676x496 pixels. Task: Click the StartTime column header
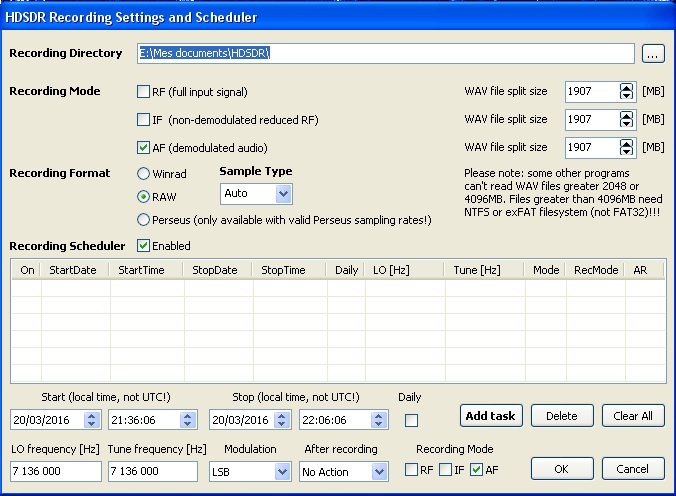(147, 270)
